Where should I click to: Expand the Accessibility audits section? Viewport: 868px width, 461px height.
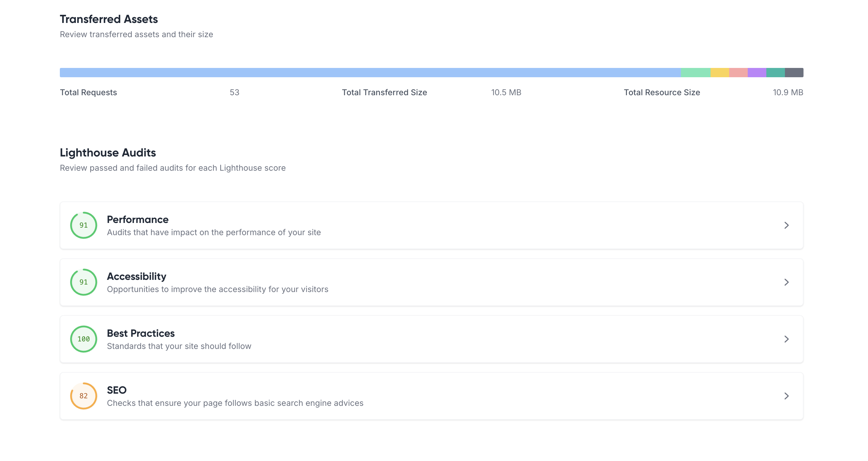787,282
